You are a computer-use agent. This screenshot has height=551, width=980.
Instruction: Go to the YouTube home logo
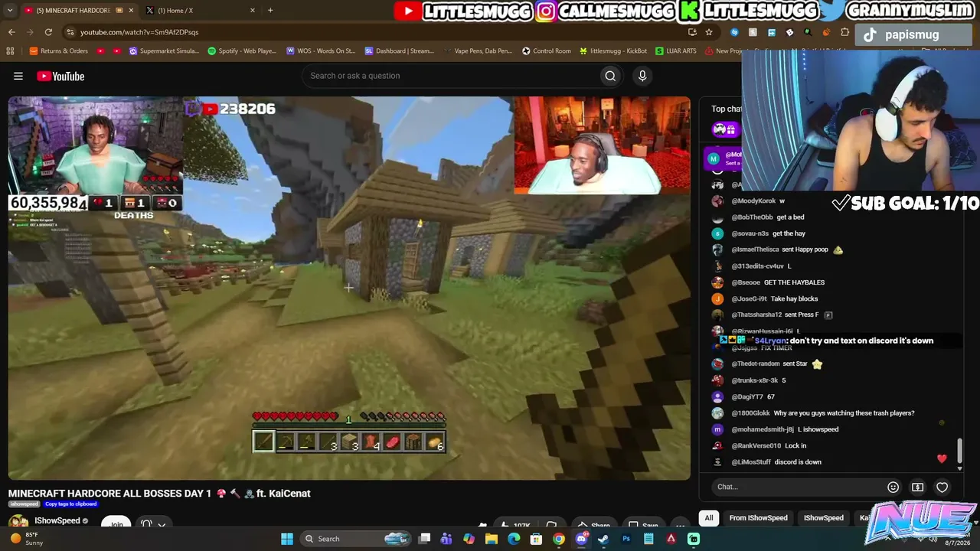(x=60, y=76)
